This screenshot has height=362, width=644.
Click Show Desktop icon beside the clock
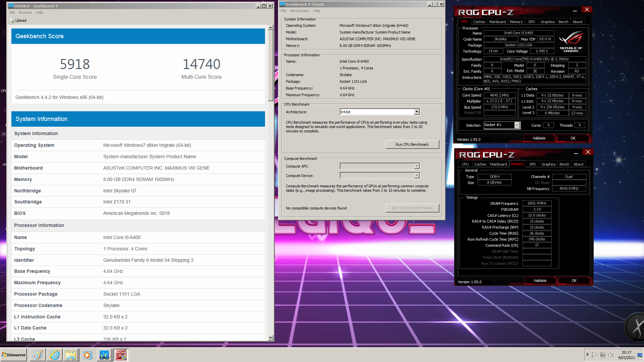[x=640, y=355]
